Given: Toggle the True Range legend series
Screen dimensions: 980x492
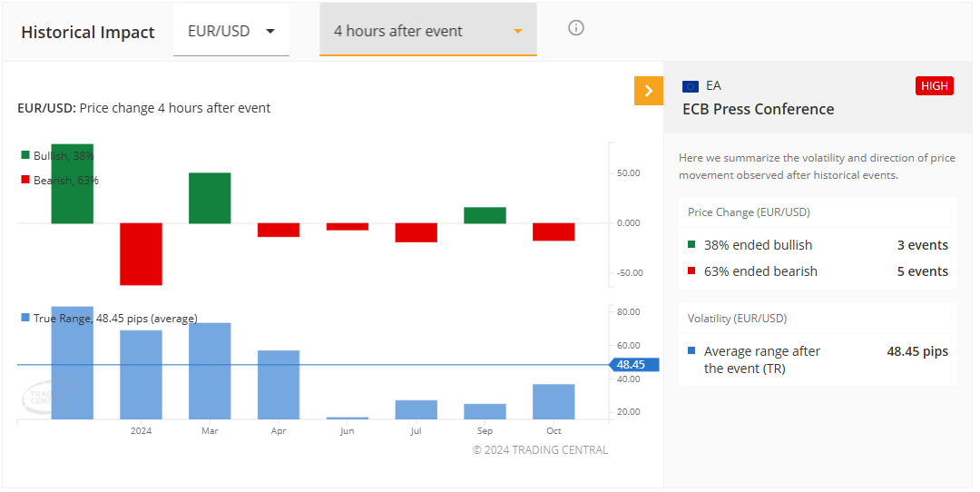Looking at the screenshot, I should [110, 319].
